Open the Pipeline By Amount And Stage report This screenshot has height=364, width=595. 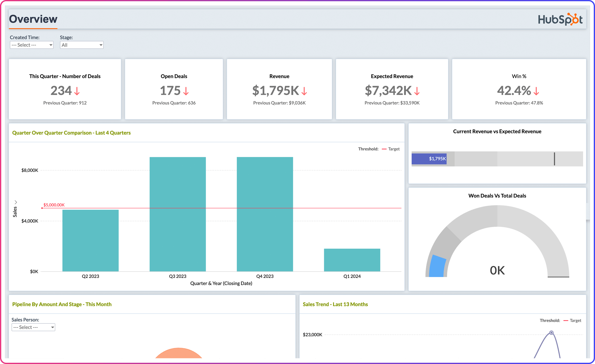click(x=62, y=304)
